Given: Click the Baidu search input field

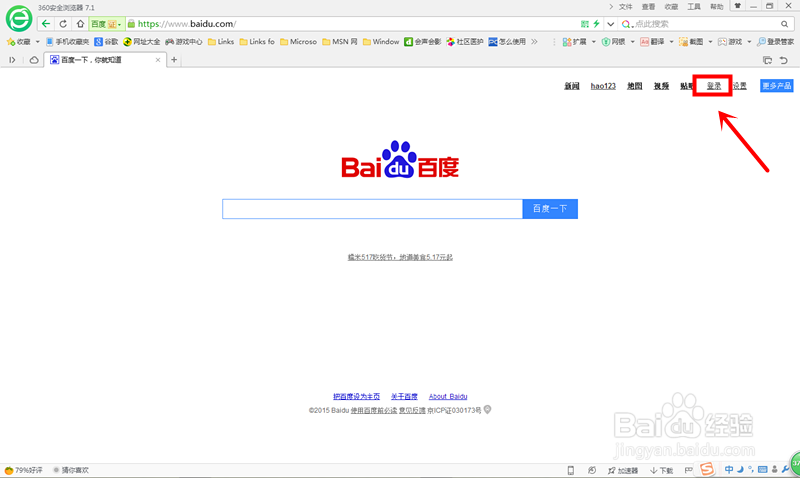Looking at the screenshot, I should coord(372,209).
